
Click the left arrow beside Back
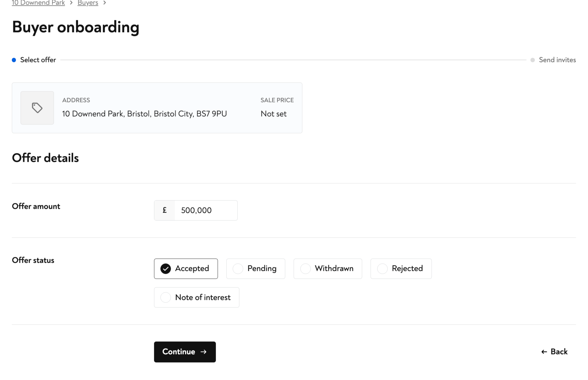click(544, 352)
